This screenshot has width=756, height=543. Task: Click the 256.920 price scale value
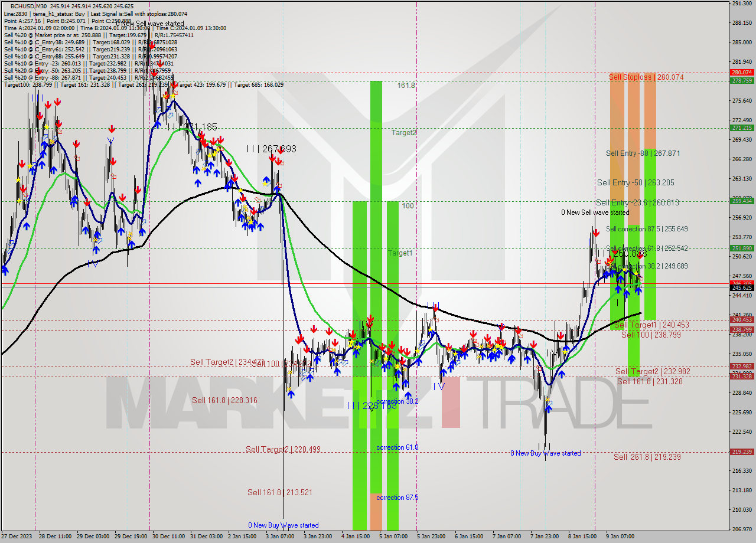coord(741,218)
